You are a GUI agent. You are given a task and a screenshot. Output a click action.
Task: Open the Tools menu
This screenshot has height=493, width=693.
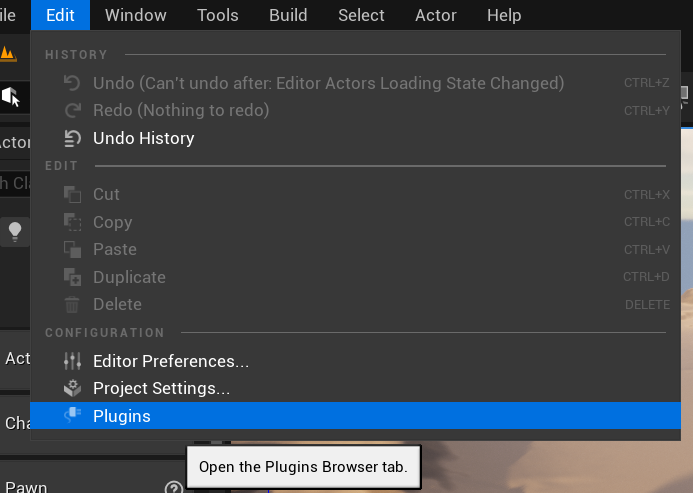(217, 15)
